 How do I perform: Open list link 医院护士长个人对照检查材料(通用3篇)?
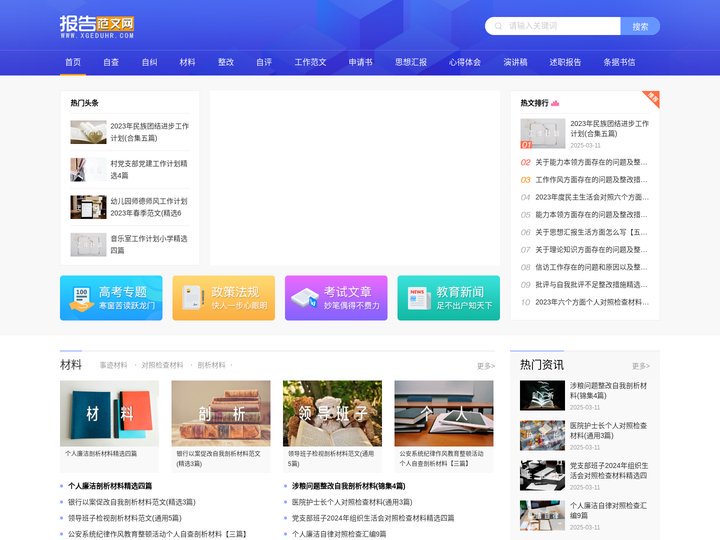pyautogui.click(x=352, y=502)
